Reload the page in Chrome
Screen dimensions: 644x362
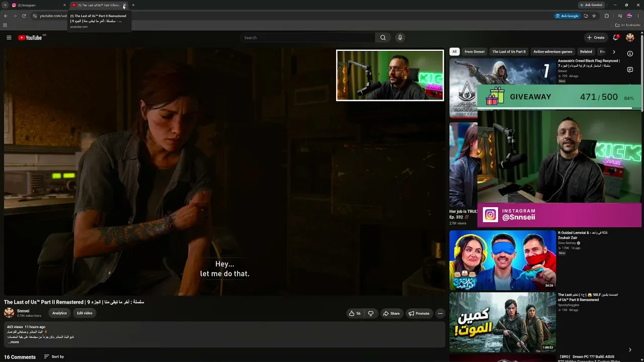24,16
